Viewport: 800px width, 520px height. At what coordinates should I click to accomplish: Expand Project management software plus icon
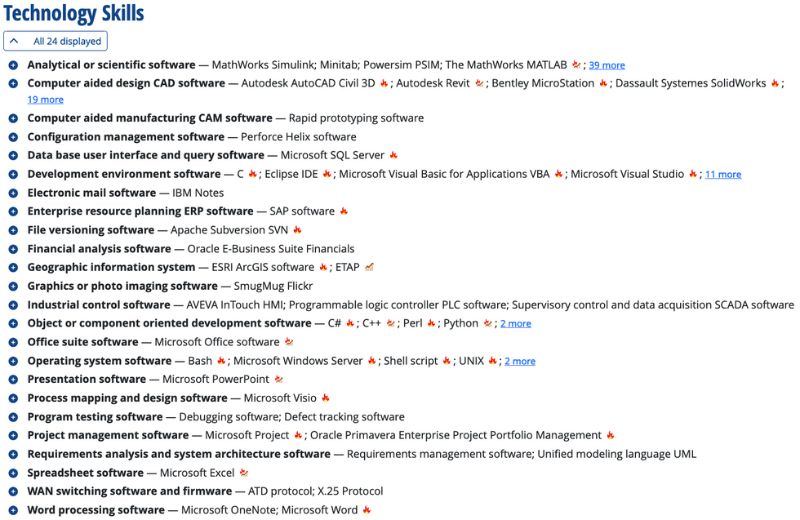[x=13, y=436]
